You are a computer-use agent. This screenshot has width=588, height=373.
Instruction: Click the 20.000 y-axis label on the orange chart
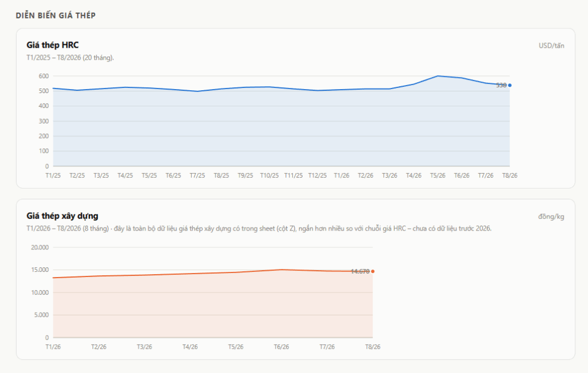click(40, 247)
